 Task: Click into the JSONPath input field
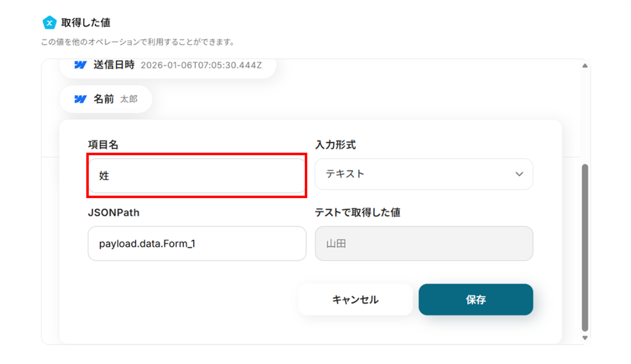[x=197, y=244]
